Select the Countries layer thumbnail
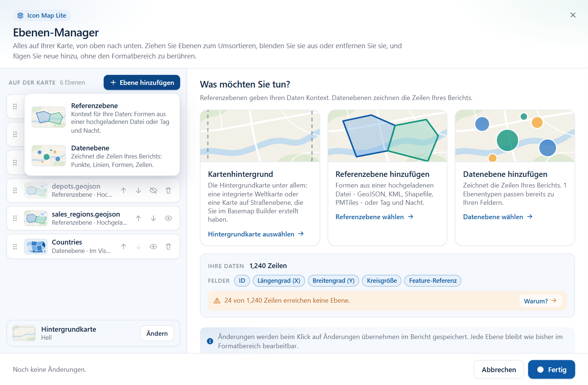The width and height of the screenshot is (588, 385). tap(36, 246)
